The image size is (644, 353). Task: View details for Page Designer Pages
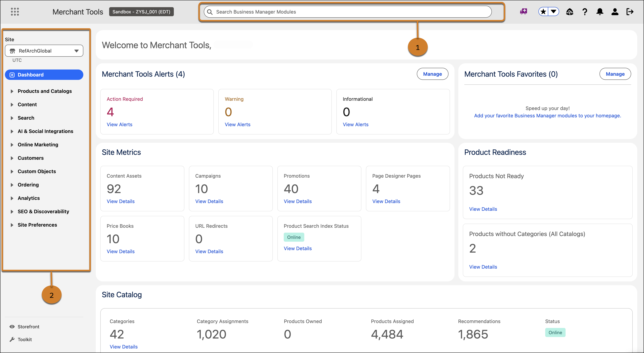[x=386, y=201]
